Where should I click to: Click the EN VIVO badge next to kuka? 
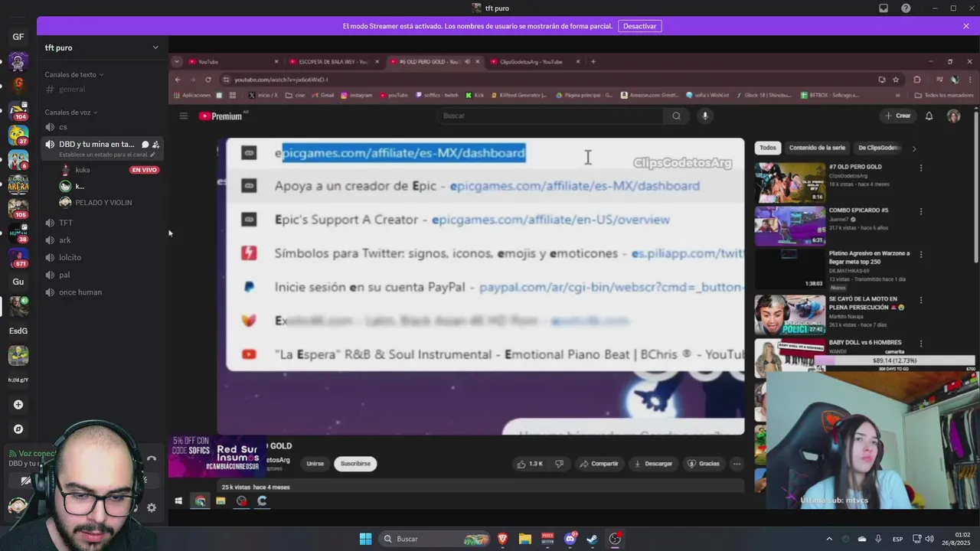[x=144, y=170]
